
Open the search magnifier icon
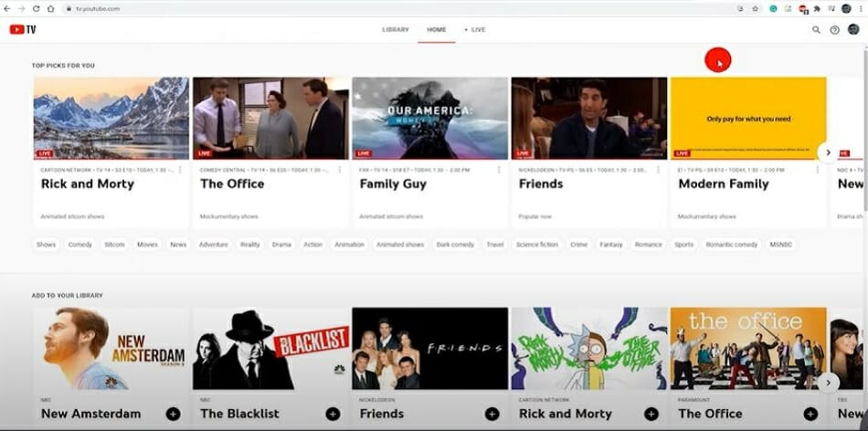click(816, 30)
